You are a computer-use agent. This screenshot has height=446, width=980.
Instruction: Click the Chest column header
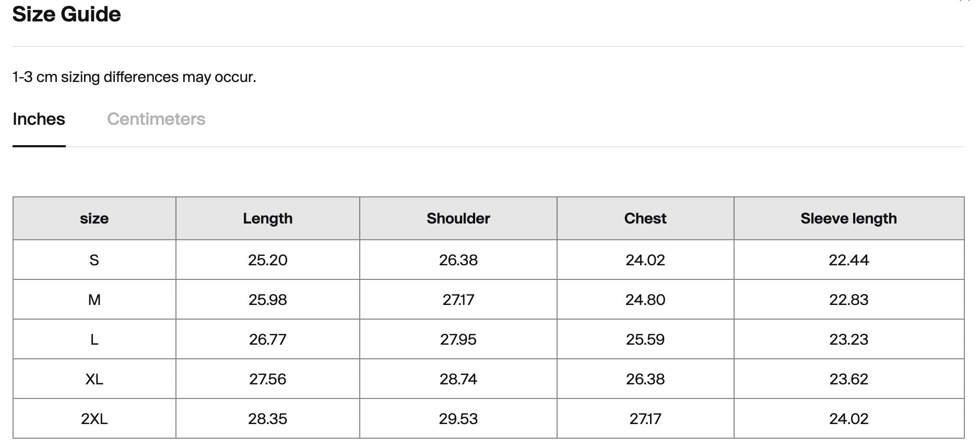click(x=645, y=218)
